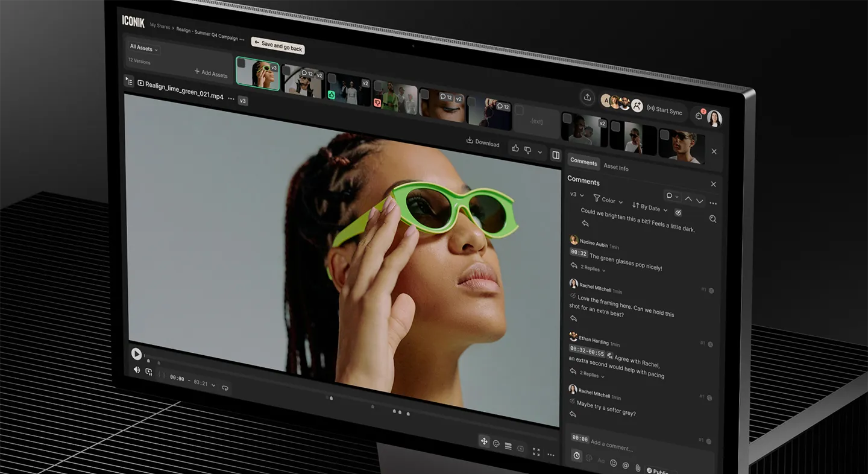The height and width of the screenshot is (474, 868).
Task: Select the move/pan tool icon
Action: (x=483, y=441)
